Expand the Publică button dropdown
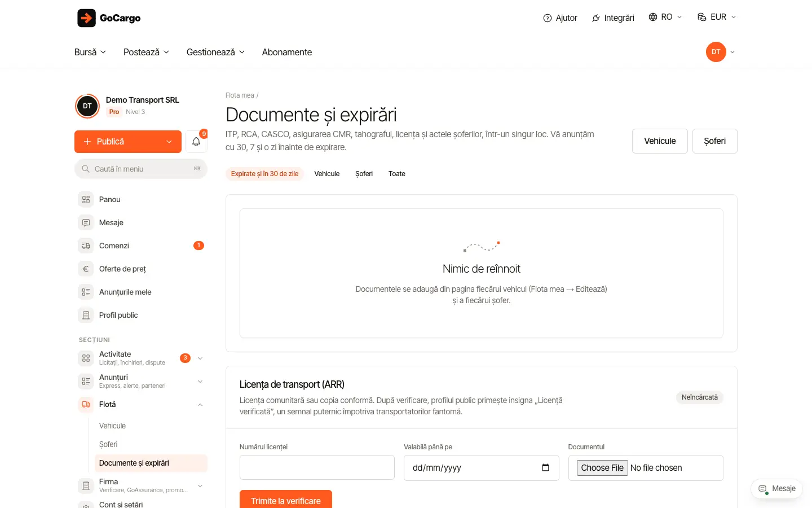The image size is (812, 508). point(169,142)
